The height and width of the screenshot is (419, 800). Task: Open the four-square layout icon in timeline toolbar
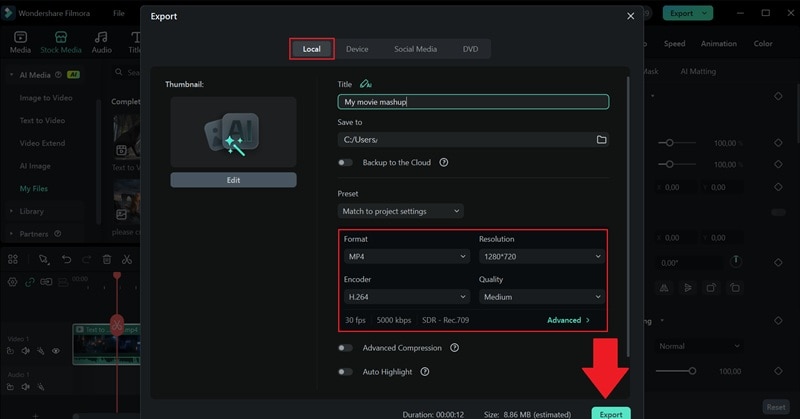[13, 259]
